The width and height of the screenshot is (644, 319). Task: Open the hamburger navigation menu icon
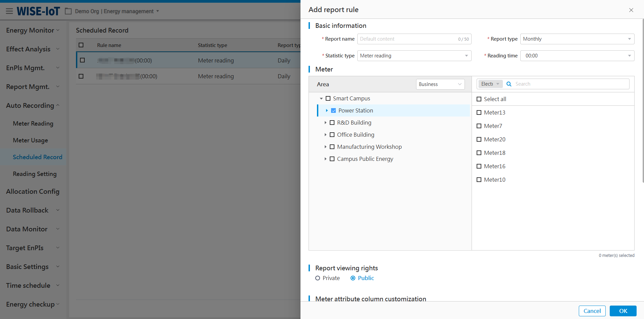pyautogui.click(x=9, y=11)
